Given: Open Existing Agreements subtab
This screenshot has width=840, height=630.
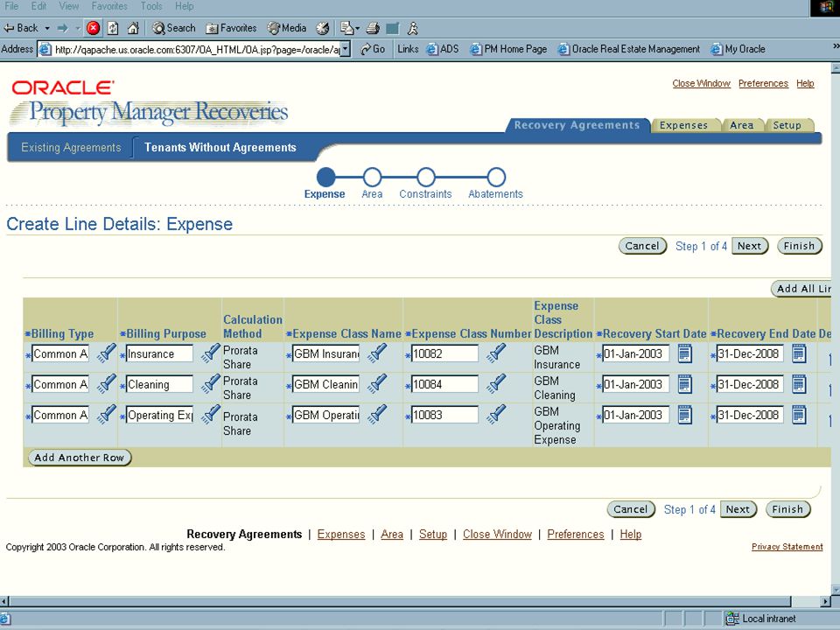Looking at the screenshot, I should pyautogui.click(x=71, y=147).
